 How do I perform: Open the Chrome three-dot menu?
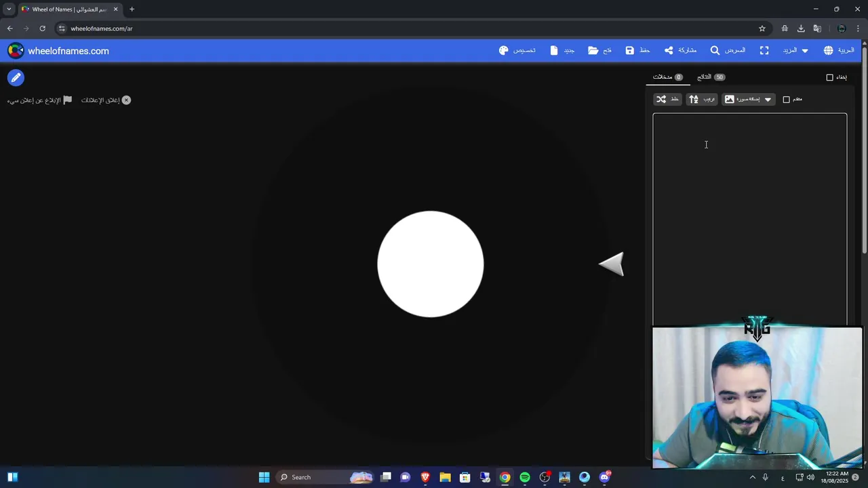pyautogui.click(x=858, y=28)
